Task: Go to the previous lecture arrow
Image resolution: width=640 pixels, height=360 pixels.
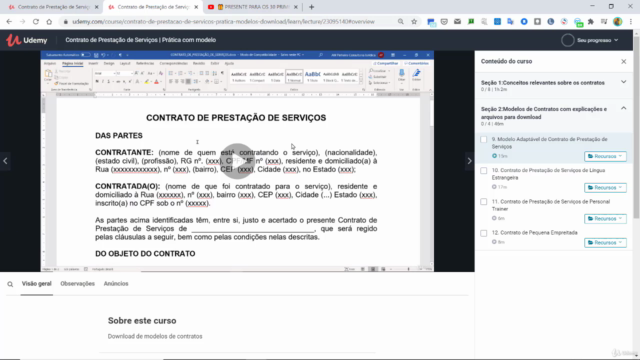Action: click(x=5, y=161)
